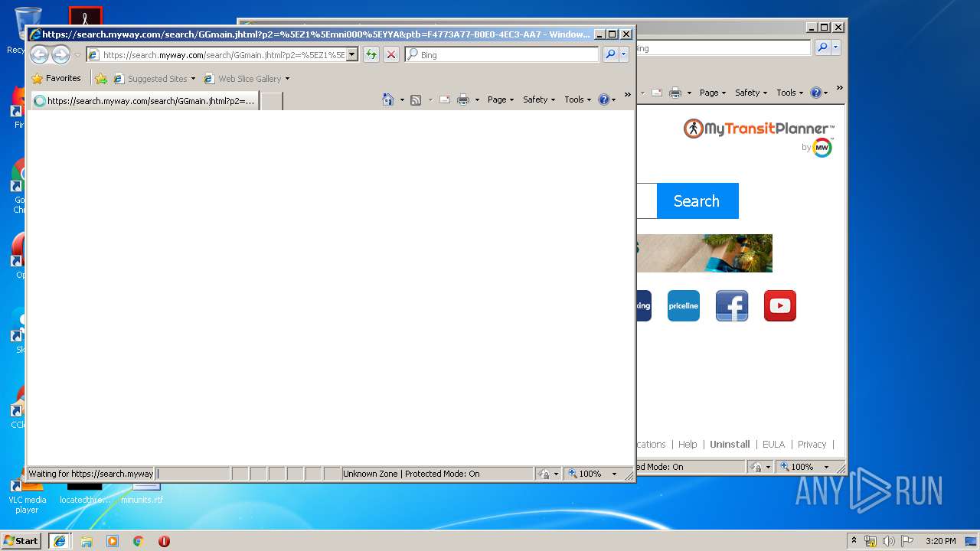Click the Search button on MyTransitPlanner page

point(697,201)
